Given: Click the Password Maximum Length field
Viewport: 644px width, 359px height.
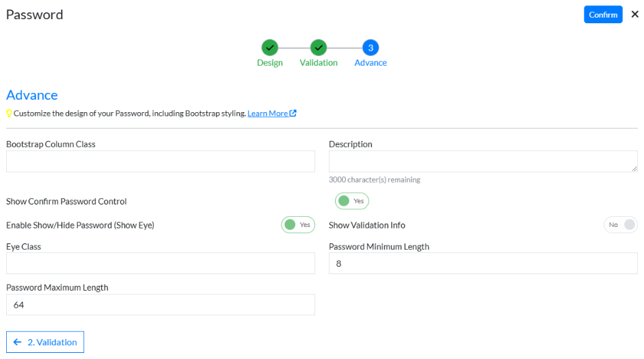Looking at the screenshot, I should point(161,305).
